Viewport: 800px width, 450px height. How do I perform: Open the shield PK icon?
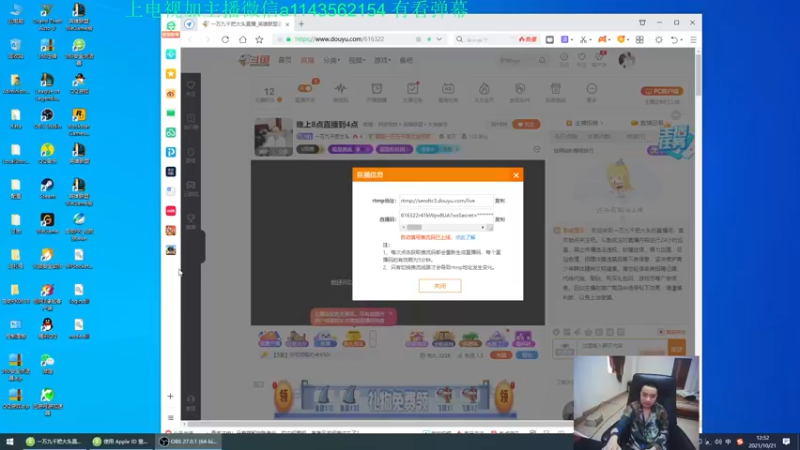[520, 91]
